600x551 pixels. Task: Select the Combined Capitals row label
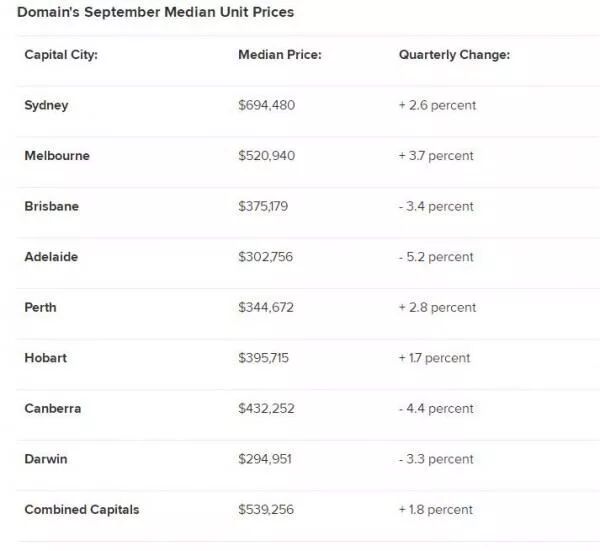[x=82, y=509]
